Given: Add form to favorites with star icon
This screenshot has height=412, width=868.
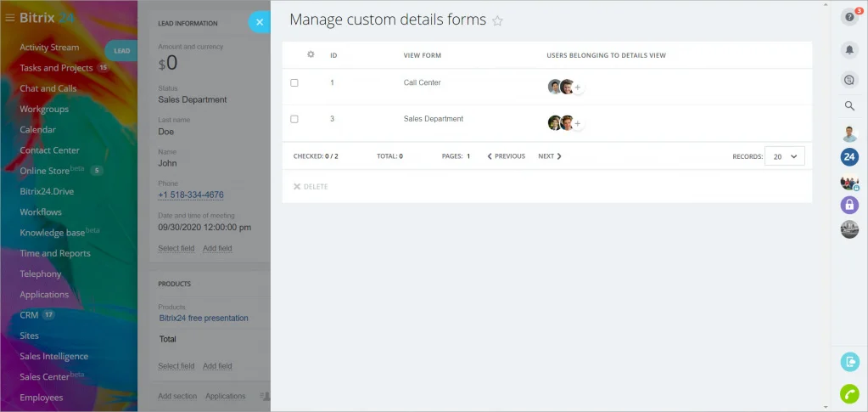Looking at the screenshot, I should [x=498, y=21].
